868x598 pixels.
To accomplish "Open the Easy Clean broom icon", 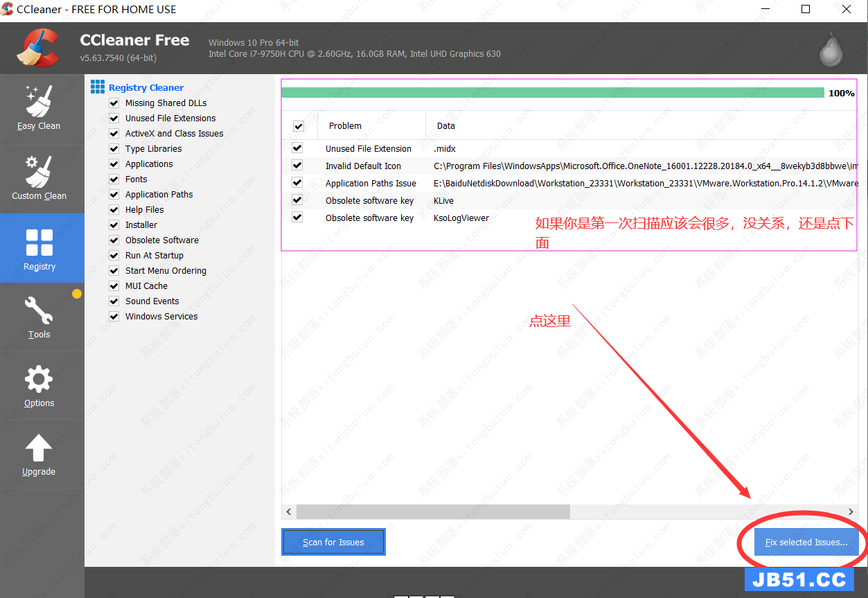I will click(x=39, y=101).
